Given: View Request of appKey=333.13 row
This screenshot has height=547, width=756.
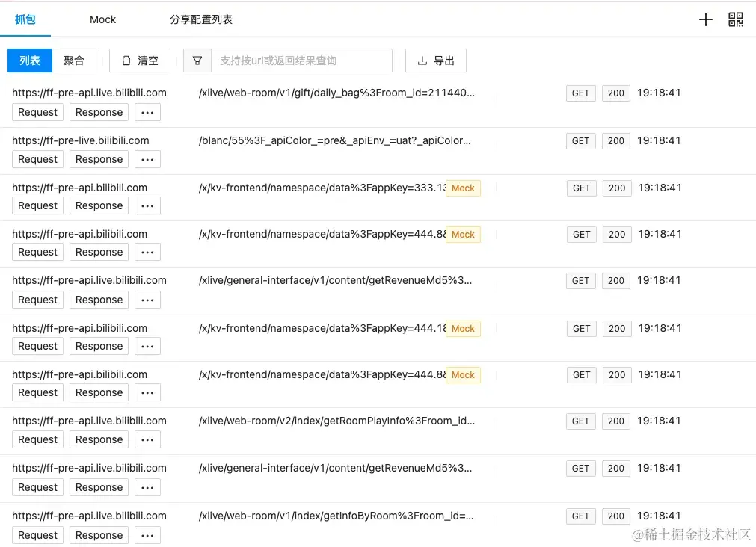Looking at the screenshot, I should click(x=37, y=205).
